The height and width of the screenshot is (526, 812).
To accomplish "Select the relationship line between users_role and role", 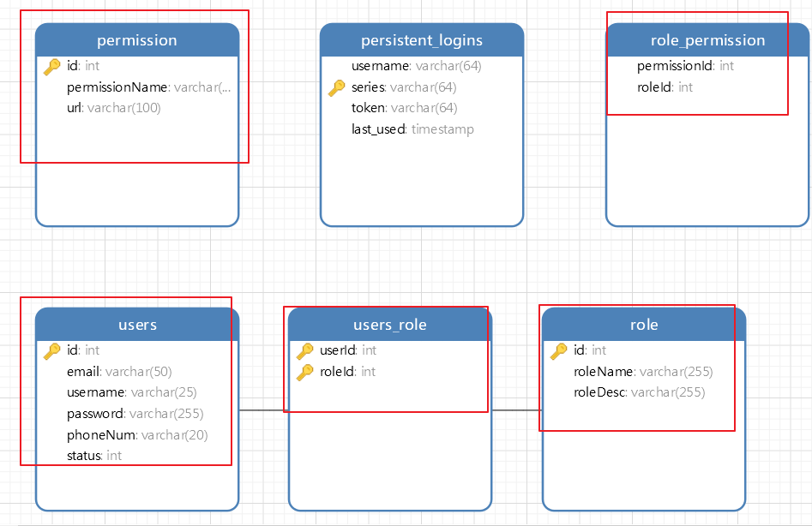I will (x=517, y=410).
